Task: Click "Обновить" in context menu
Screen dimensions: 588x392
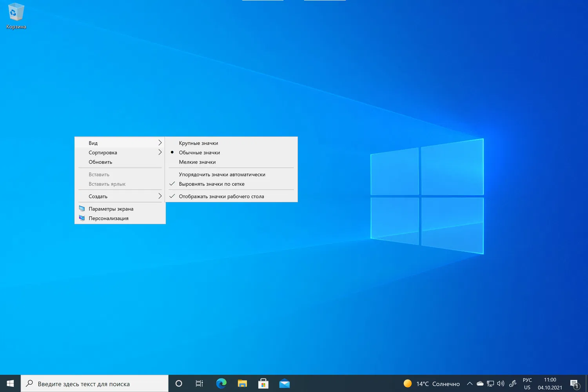Action: [x=100, y=162]
